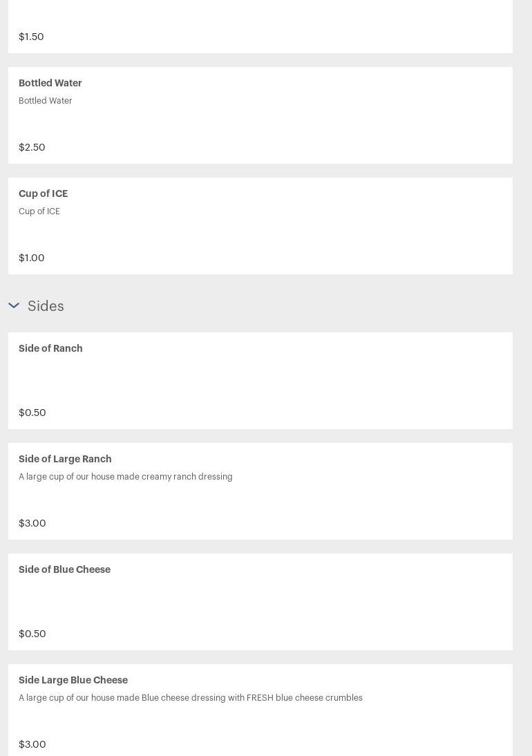Click the $3.00 Large Ranch price
This screenshot has width=532, height=756.
pos(32,523)
